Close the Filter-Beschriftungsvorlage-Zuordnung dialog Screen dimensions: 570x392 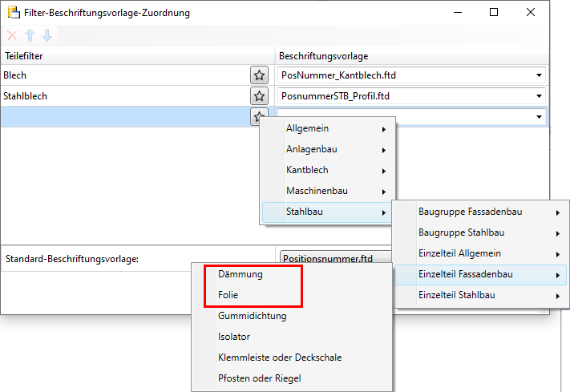click(531, 12)
